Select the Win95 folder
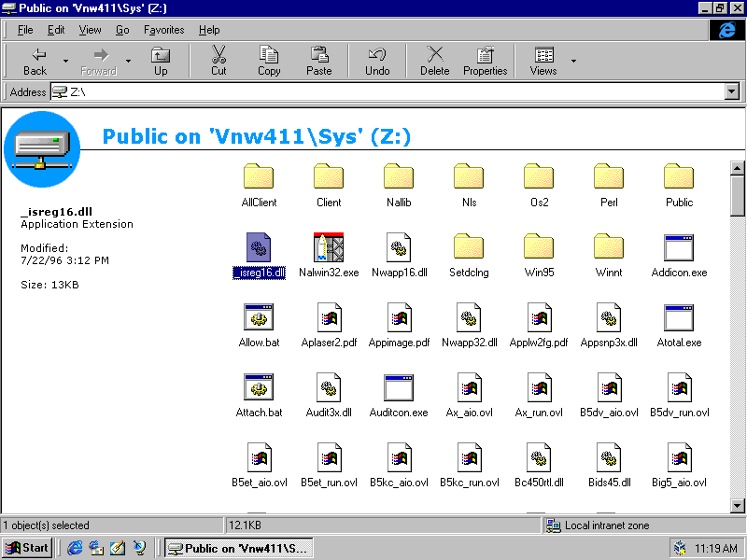Viewport: 747px width, 560px height. pos(539,256)
